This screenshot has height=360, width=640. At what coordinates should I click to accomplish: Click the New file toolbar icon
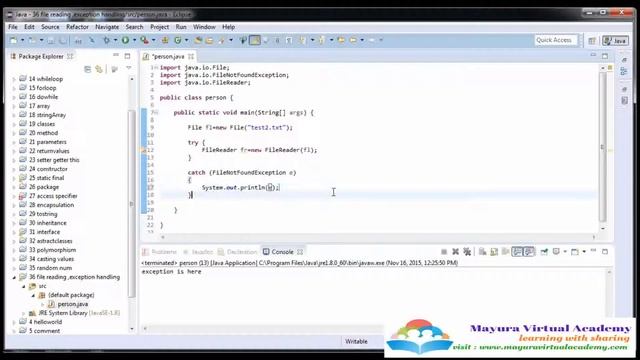[13, 40]
